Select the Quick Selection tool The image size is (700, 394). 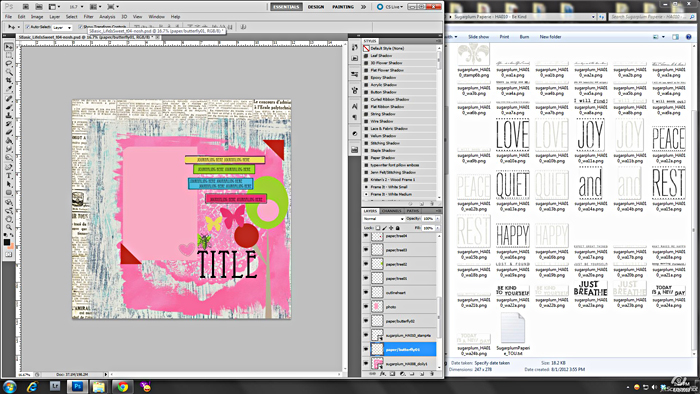[x=8, y=72]
